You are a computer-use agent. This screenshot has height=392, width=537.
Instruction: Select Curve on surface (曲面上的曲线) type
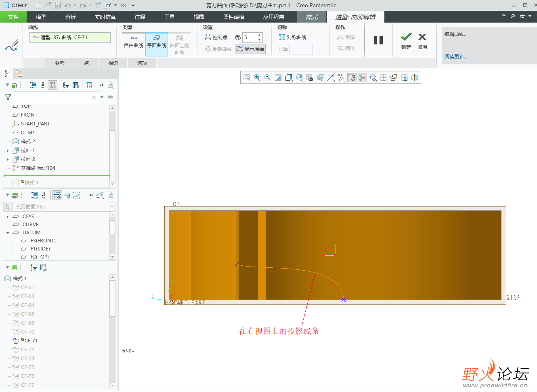pyautogui.click(x=180, y=44)
